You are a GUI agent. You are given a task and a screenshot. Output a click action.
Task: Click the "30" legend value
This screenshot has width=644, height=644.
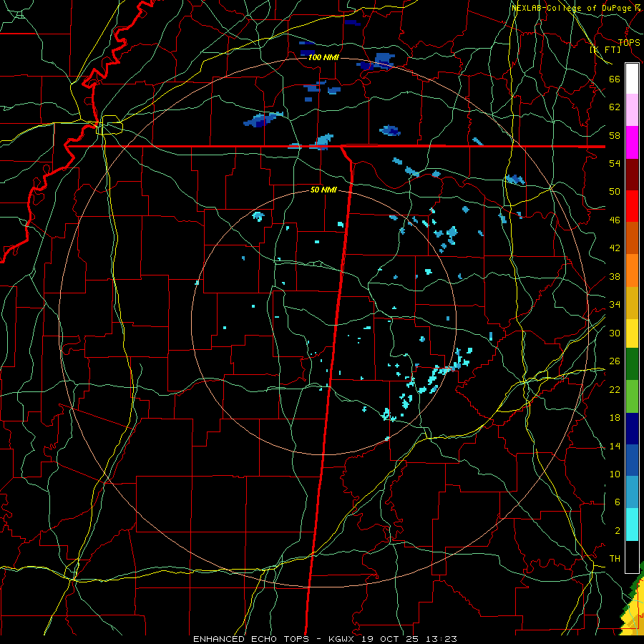(615, 333)
